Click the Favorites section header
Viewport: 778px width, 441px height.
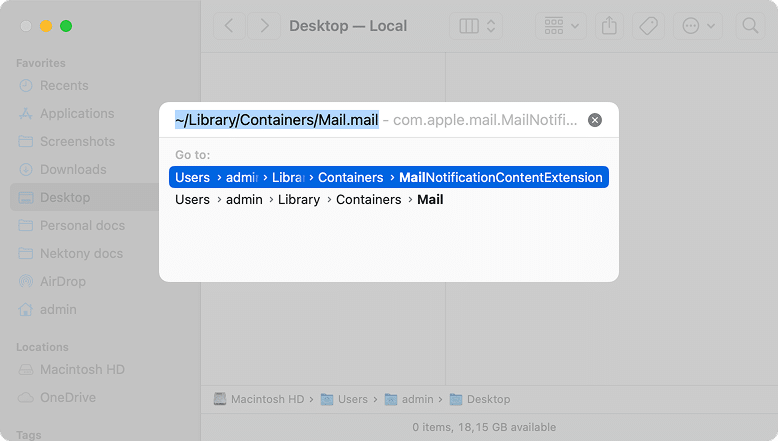click(41, 63)
